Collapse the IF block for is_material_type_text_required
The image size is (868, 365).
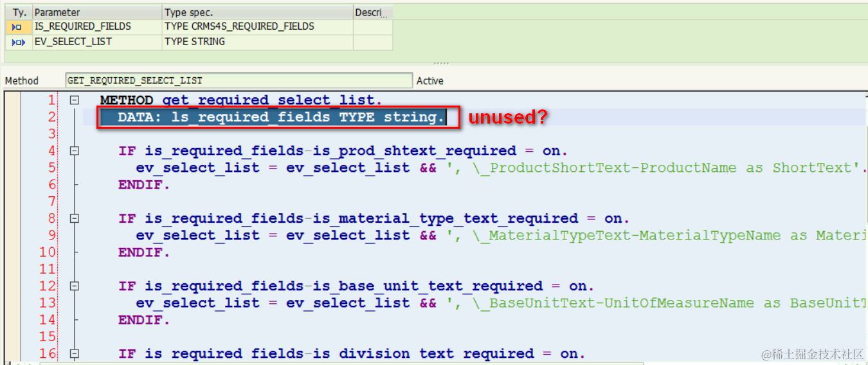[75, 218]
